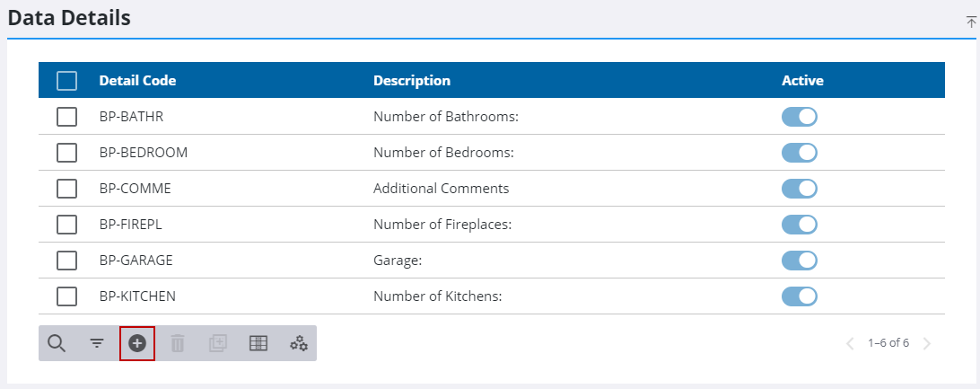Open the grid settings gears icon
The image size is (980, 389).
(x=299, y=343)
